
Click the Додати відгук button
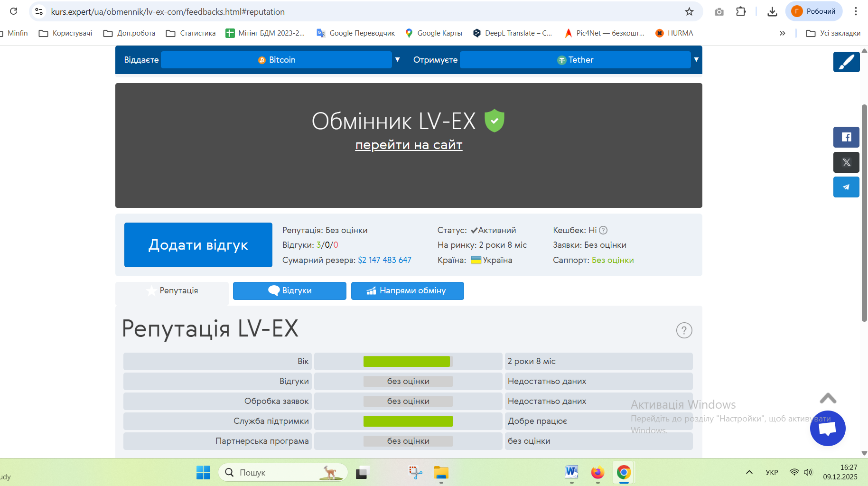(x=198, y=245)
